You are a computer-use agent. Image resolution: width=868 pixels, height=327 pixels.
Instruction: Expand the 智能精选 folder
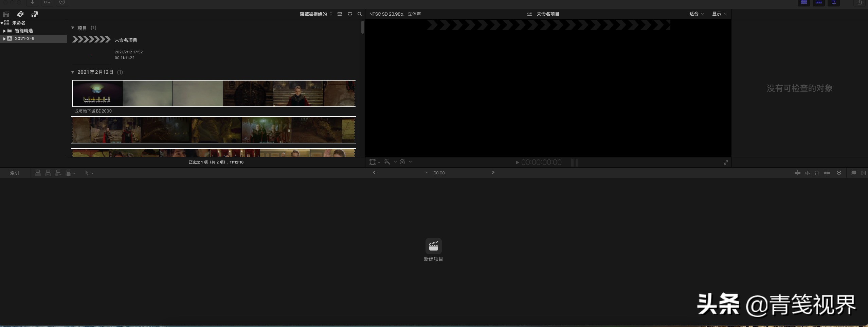pos(4,31)
